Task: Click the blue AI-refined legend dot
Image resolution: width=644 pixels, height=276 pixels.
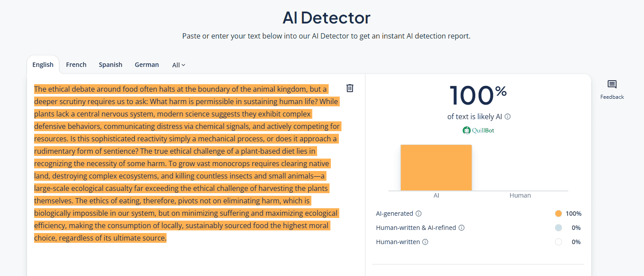Action: tap(558, 228)
